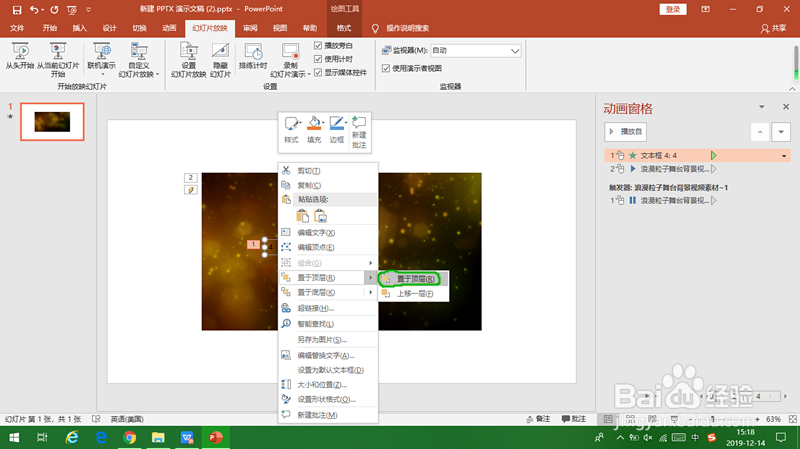Collapse the ribbon with chevron

pos(792,89)
